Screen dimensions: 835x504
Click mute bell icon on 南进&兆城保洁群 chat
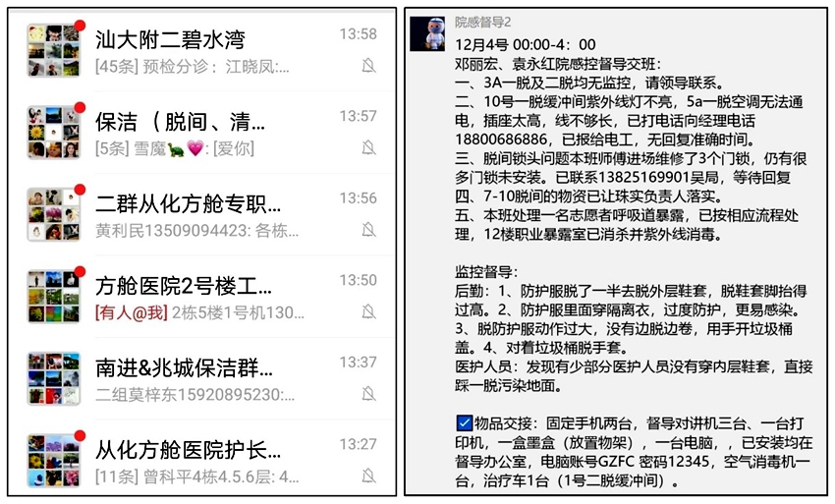[x=368, y=394]
